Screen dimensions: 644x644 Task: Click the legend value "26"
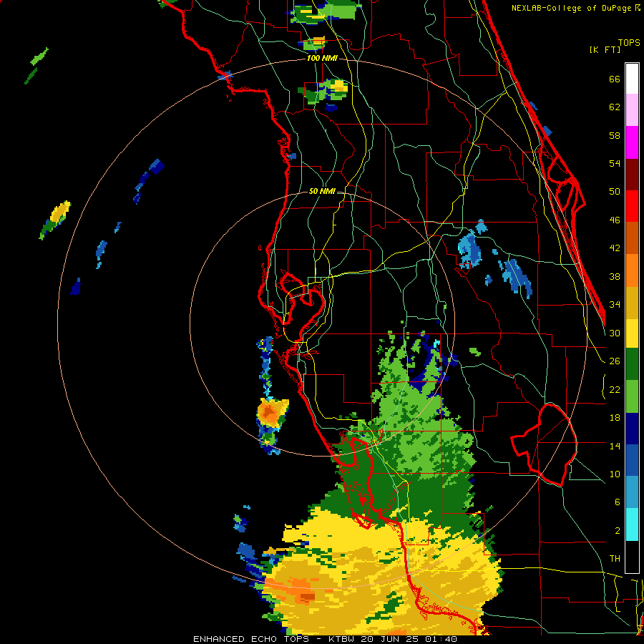click(615, 361)
